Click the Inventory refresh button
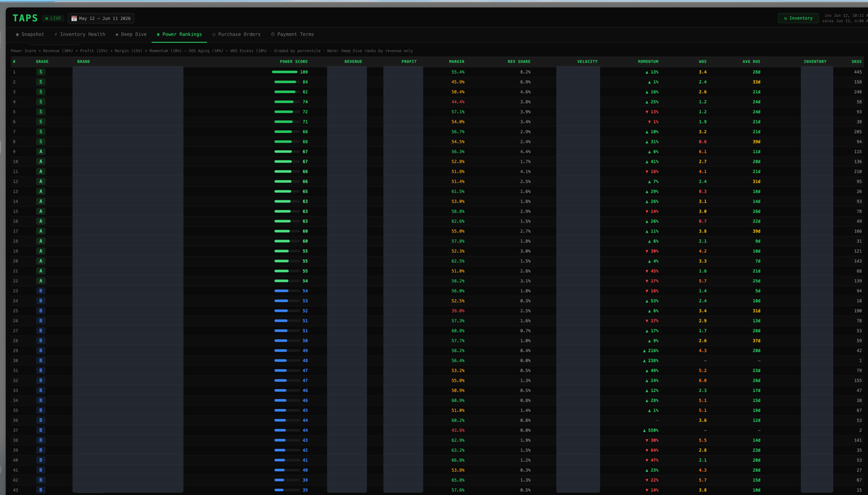This screenshot has width=868, height=495. click(x=798, y=18)
